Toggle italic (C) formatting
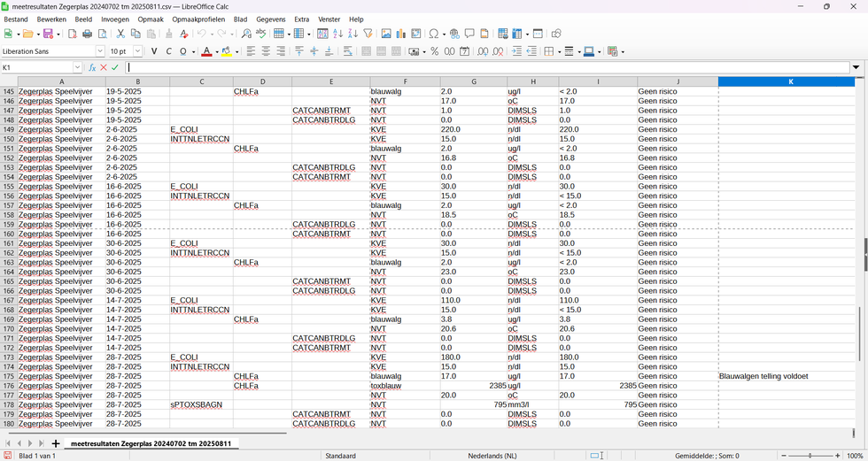The width and height of the screenshot is (868, 461). point(169,51)
